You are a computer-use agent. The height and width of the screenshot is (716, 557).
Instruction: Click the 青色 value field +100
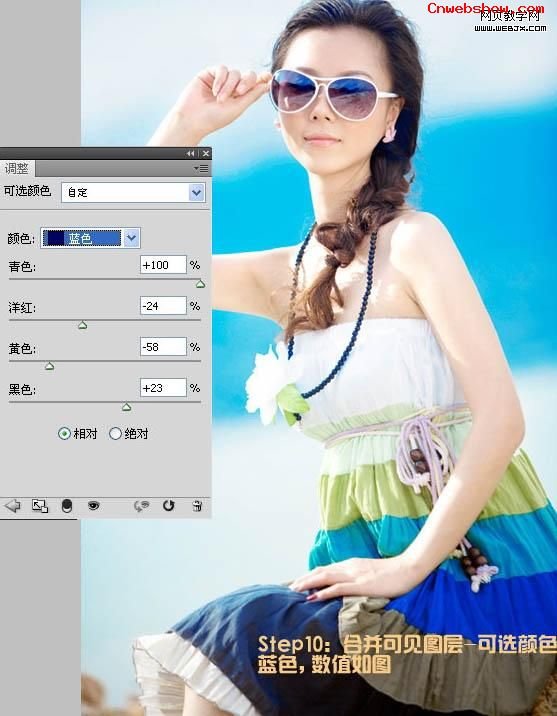[163, 265]
